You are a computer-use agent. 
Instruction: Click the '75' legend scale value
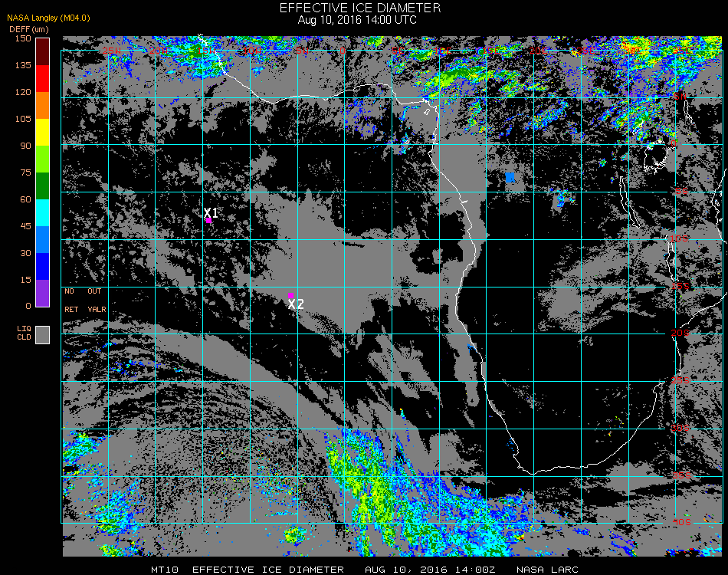coord(25,172)
